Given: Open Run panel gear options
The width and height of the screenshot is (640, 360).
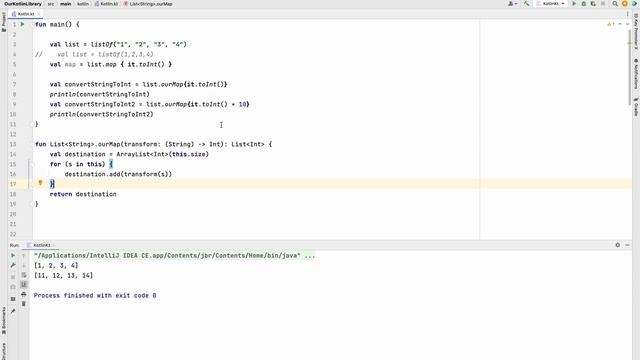Looking at the screenshot, I should [x=618, y=245].
